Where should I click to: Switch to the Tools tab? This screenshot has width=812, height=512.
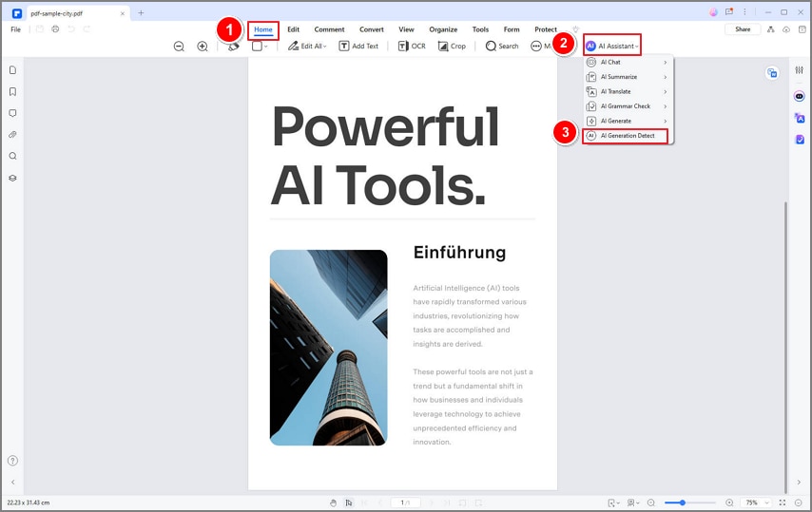click(x=480, y=29)
